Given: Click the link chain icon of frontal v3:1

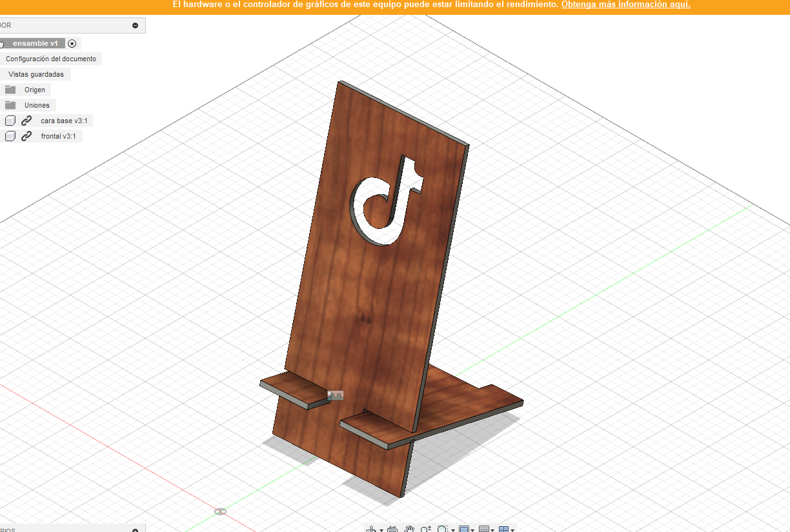Looking at the screenshot, I should pos(26,136).
